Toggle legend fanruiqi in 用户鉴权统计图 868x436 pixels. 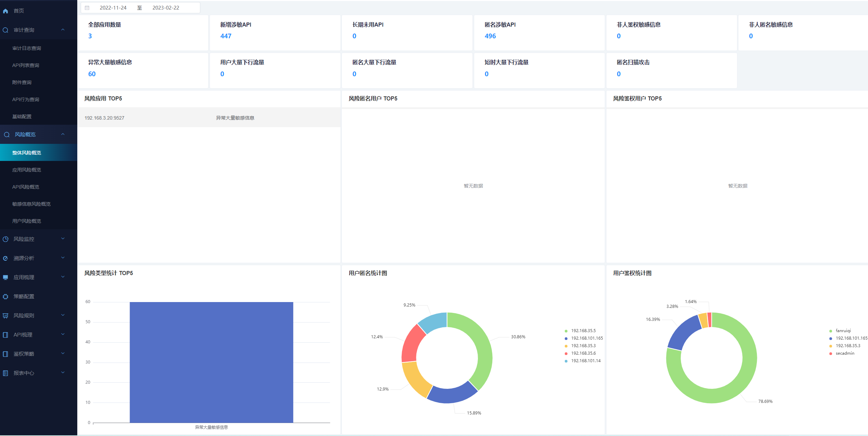[840, 331]
